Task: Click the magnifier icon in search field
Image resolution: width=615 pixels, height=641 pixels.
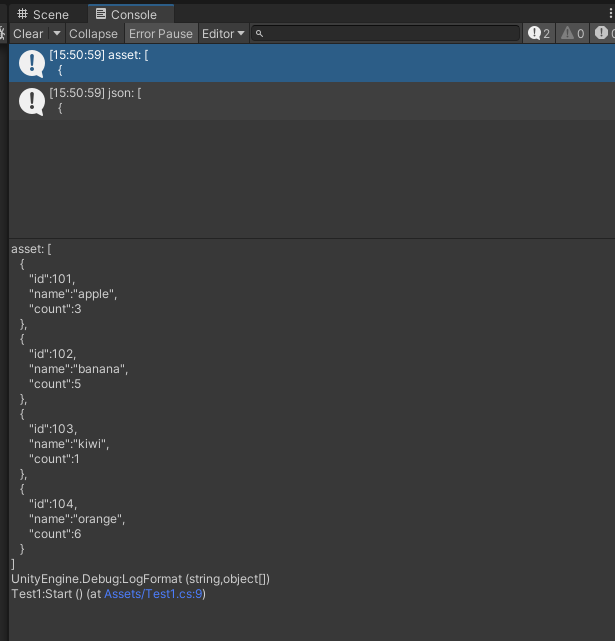Action: click(x=259, y=34)
